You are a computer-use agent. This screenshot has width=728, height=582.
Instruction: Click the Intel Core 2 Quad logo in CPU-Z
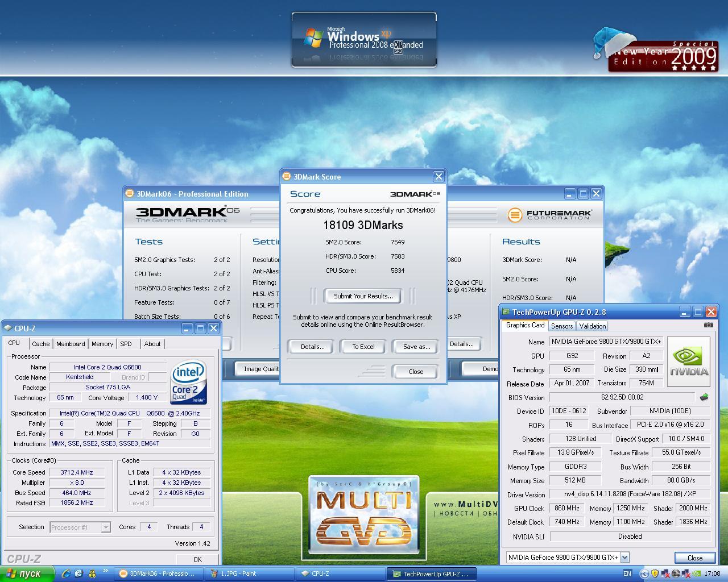click(x=189, y=382)
